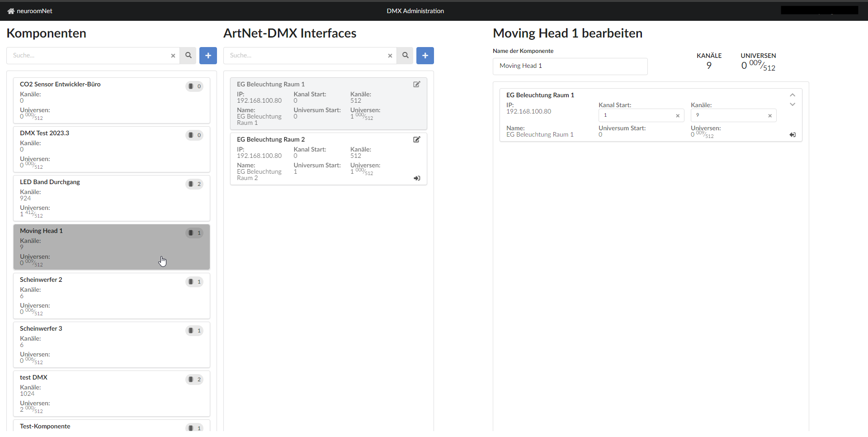The width and height of the screenshot is (868, 437).
Task: Remove the EG Beleuchtung Raum 1 assignment
Action: pos(793,134)
